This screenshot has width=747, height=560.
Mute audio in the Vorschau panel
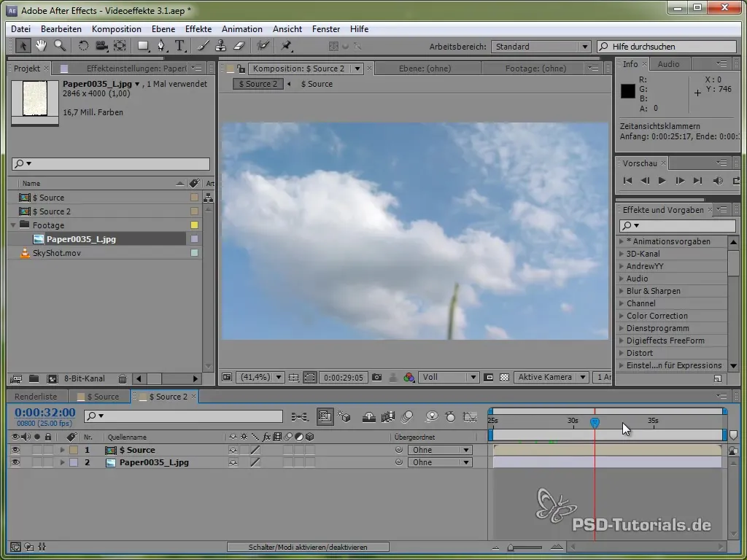pos(718,181)
